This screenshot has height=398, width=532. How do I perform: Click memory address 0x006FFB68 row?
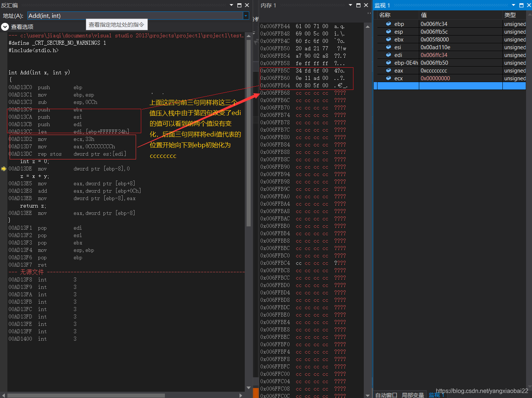pyautogui.click(x=303, y=93)
